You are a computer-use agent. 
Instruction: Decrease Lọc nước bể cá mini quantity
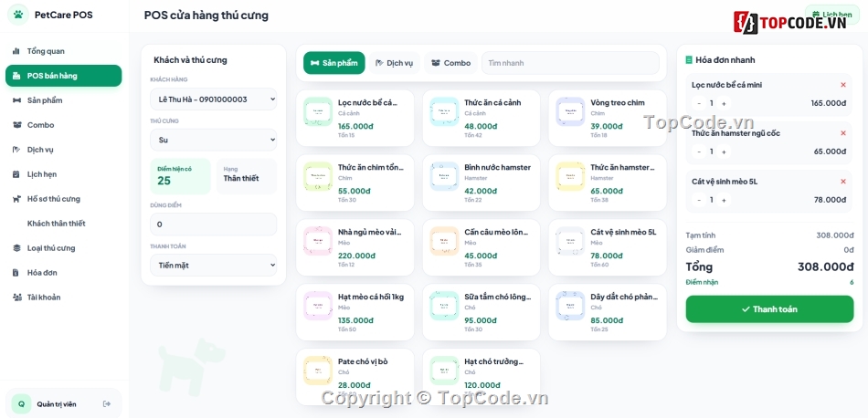tap(699, 103)
